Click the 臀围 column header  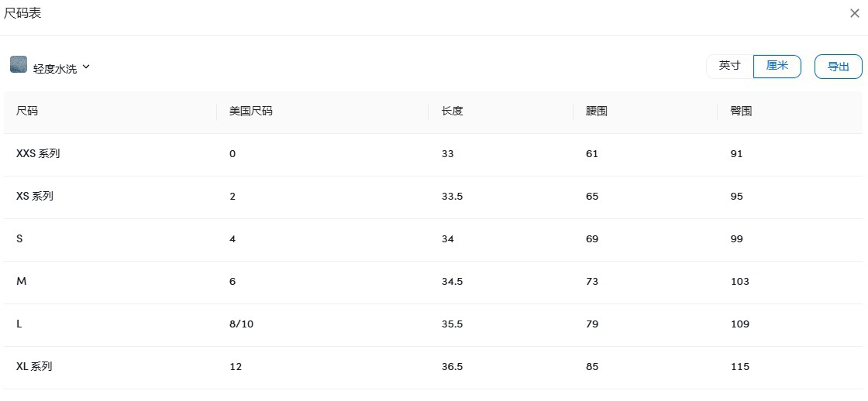[x=741, y=111]
